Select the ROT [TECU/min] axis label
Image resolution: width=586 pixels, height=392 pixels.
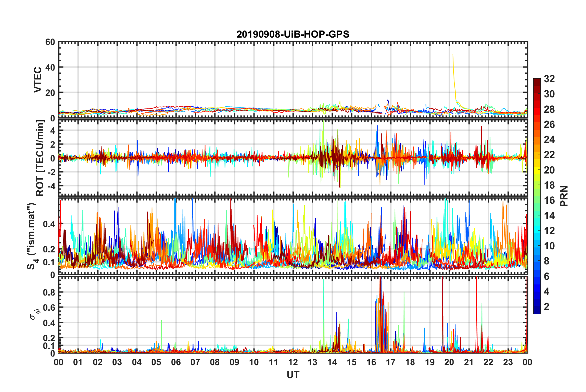click(x=40, y=158)
